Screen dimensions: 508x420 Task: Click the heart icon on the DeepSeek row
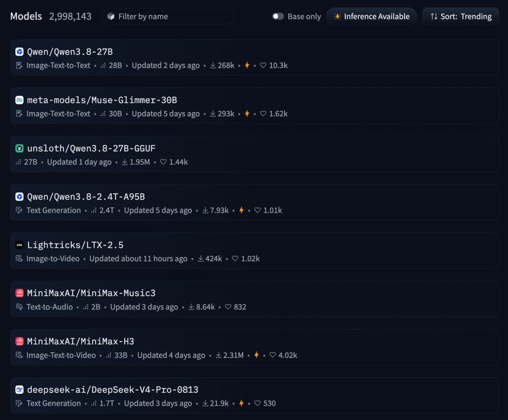point(258,403)
